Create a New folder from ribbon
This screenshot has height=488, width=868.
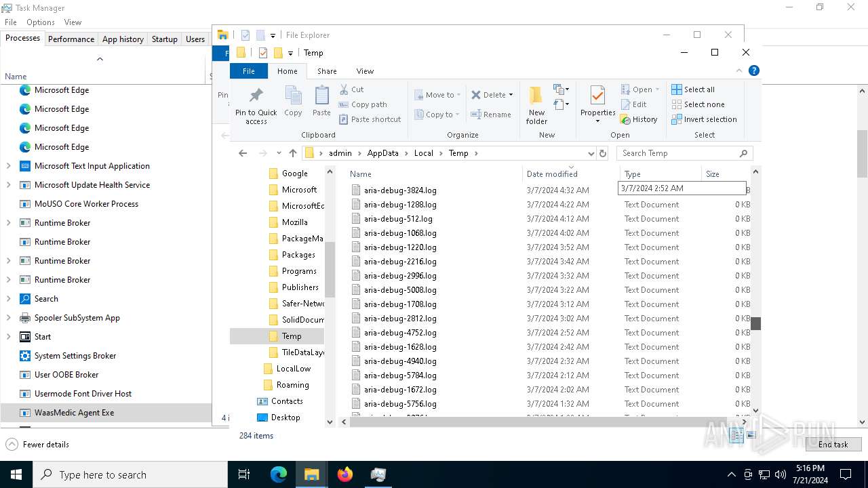(536, 106)
